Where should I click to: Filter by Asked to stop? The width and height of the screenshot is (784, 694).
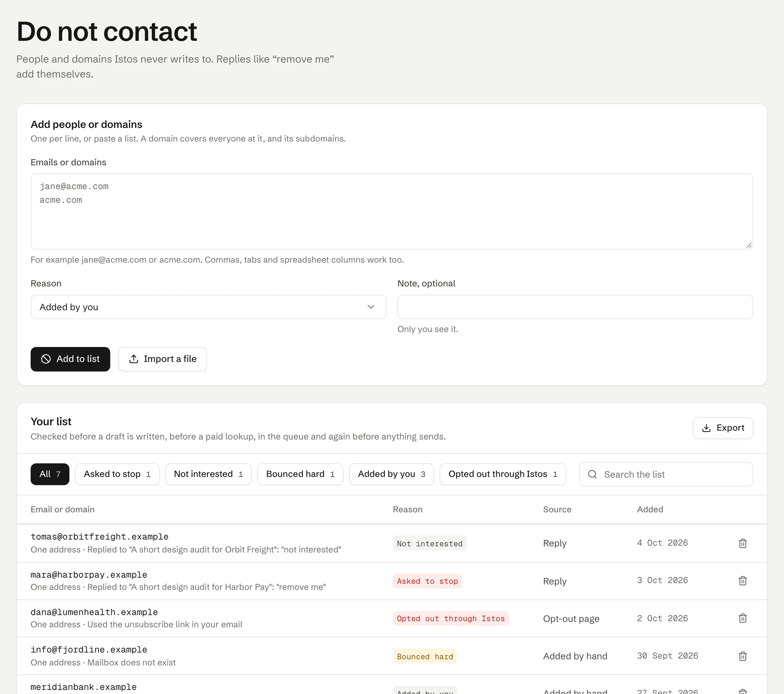[117, 474]
